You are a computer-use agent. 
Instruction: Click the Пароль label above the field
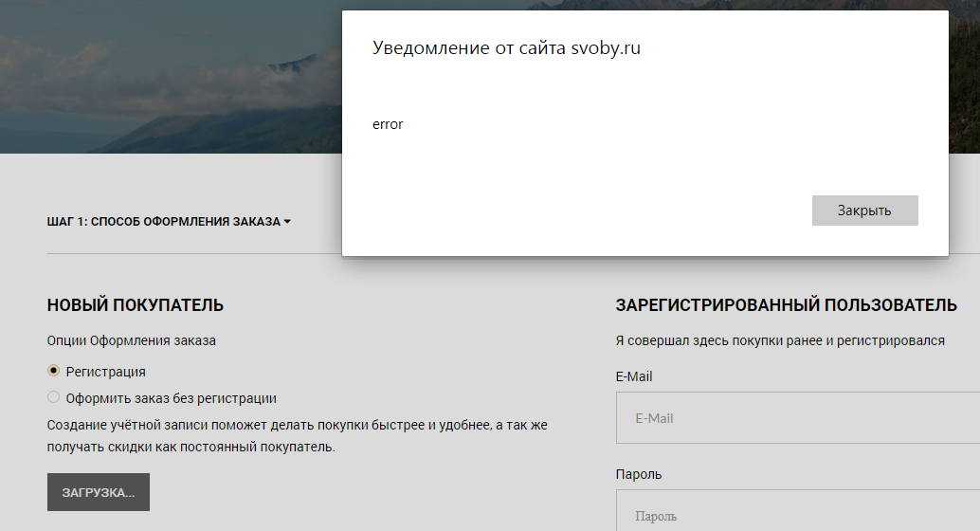(x=638, y=474)
